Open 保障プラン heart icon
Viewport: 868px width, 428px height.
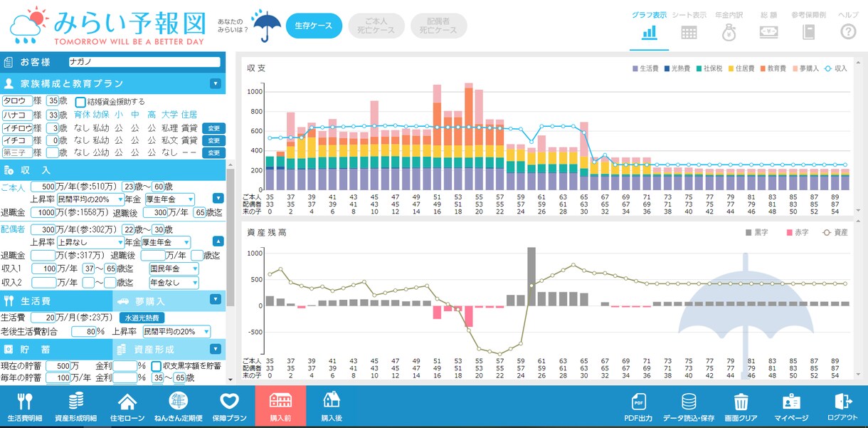tap(229, 401)
